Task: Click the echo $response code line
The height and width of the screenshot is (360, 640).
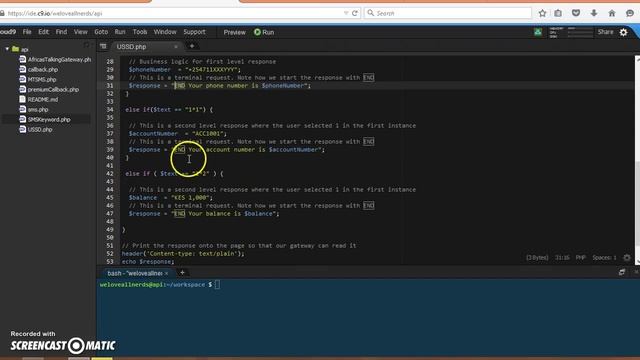Action: coord(148,262)
